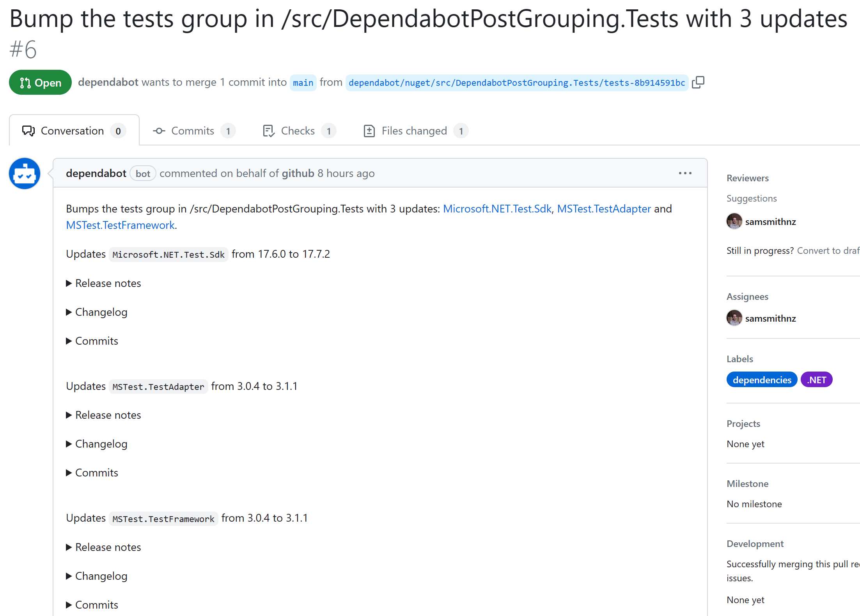Click the main branch link

[x=303, y=83]
